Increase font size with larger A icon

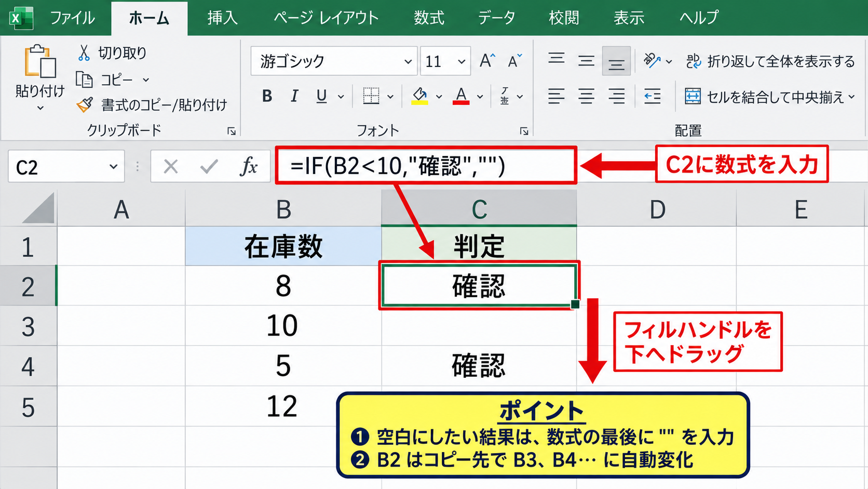pos(487,61)
